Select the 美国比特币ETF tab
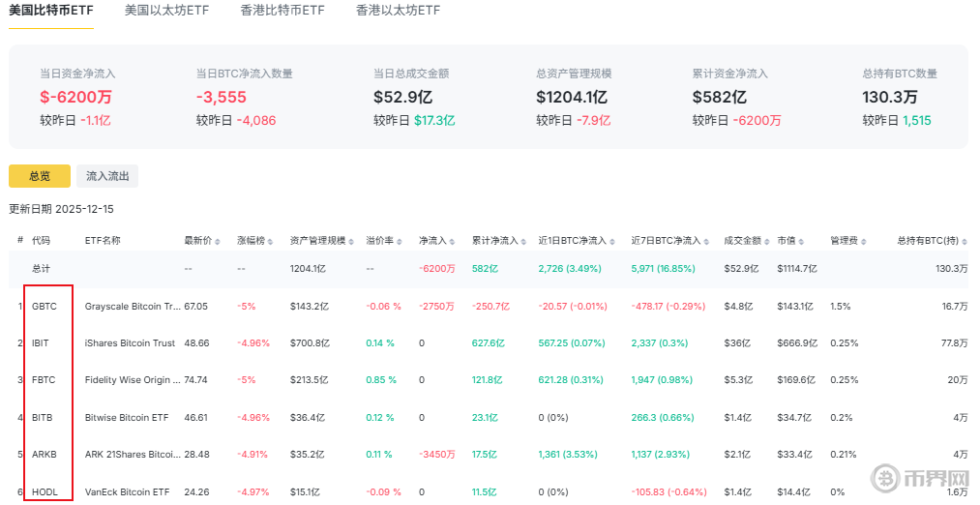 point(51,11)
